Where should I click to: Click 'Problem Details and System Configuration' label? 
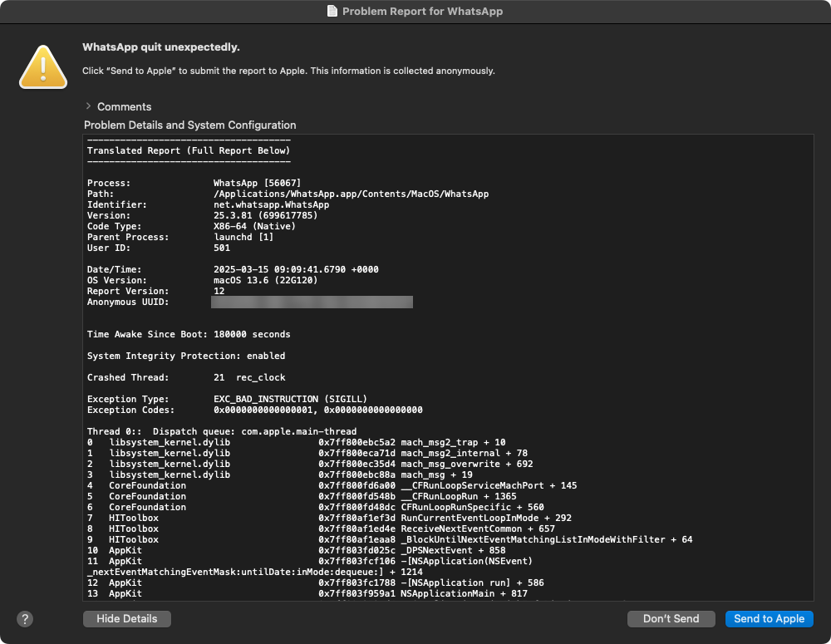(x=189, y=125)
